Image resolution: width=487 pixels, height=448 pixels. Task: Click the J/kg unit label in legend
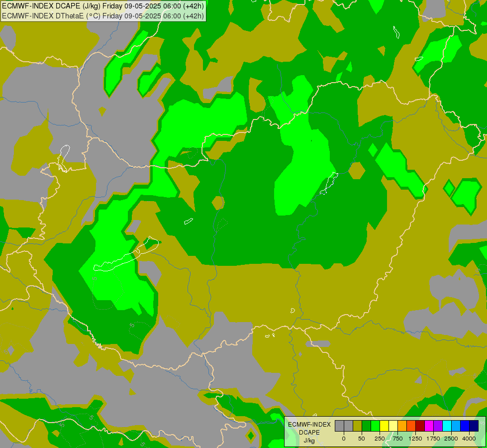[x=309, y=441]
